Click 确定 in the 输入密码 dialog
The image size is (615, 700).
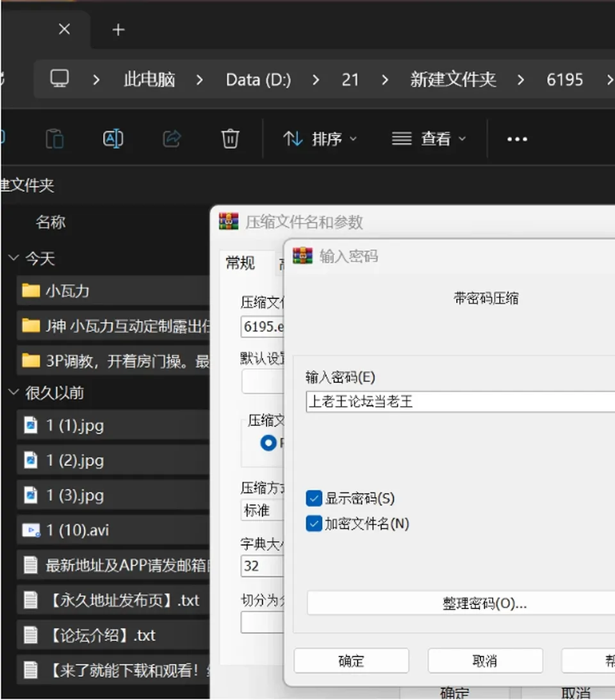pyautogui.click(x=351, y=660)
